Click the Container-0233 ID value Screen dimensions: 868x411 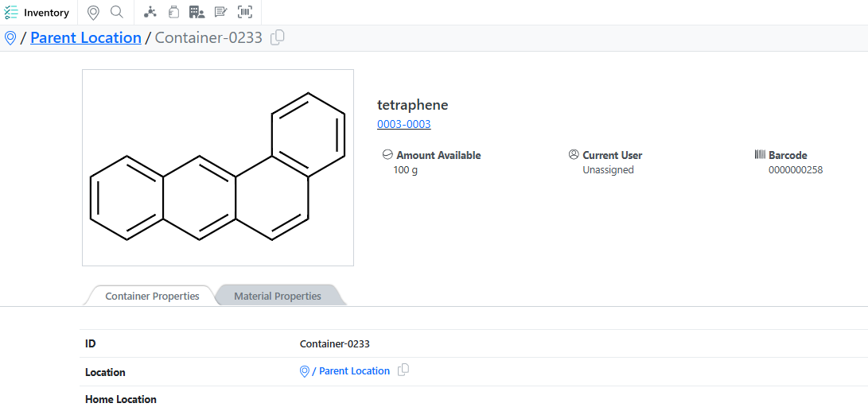click(x=334, y=344)
